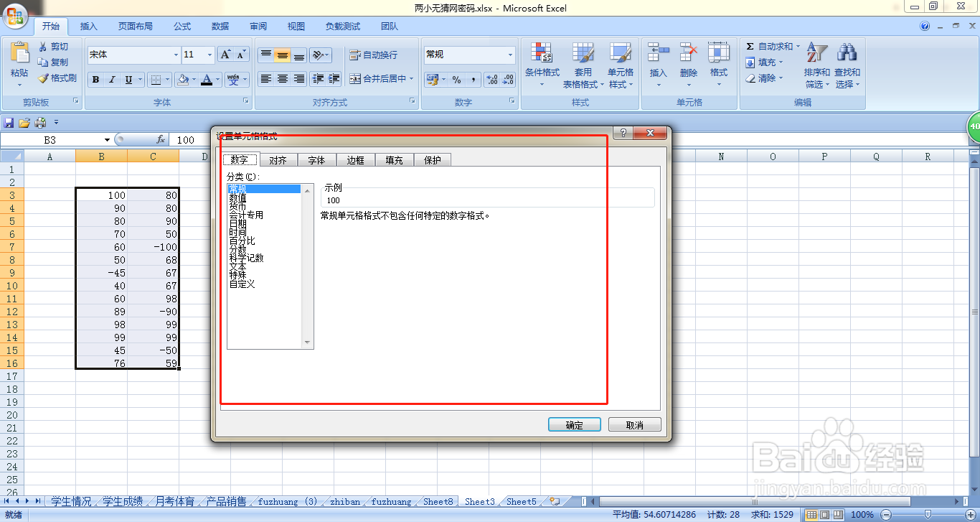
Task: Click the ribbon Format (格式) cells icon
Action: tap(718, 53)
